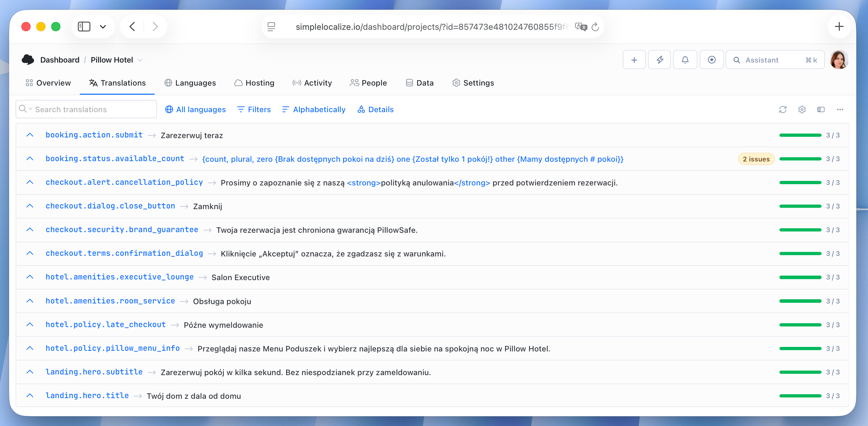
Task: Collapse the landing.hero.subtitle row
Action: pyautogui.click(x=30, y=372)
